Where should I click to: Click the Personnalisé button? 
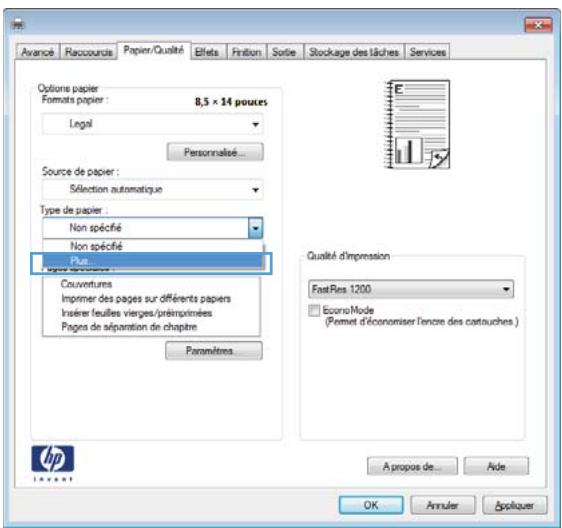pyautogui.click(x=215, y=152)
